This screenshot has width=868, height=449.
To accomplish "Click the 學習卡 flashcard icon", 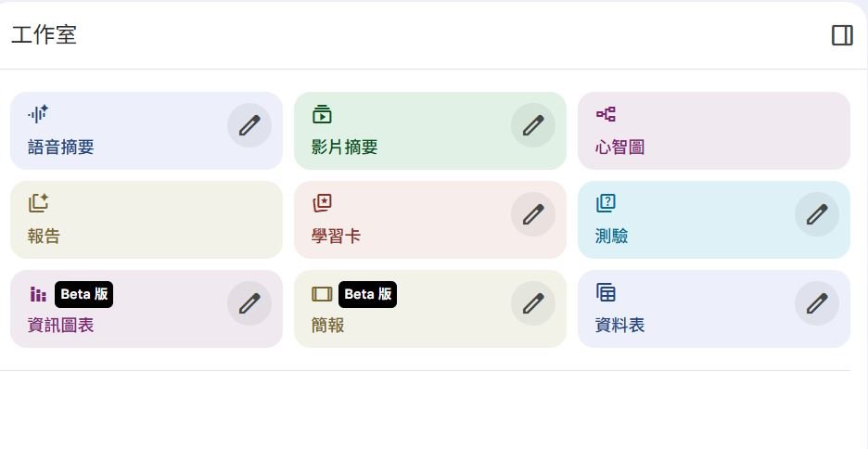I will 322,203.
